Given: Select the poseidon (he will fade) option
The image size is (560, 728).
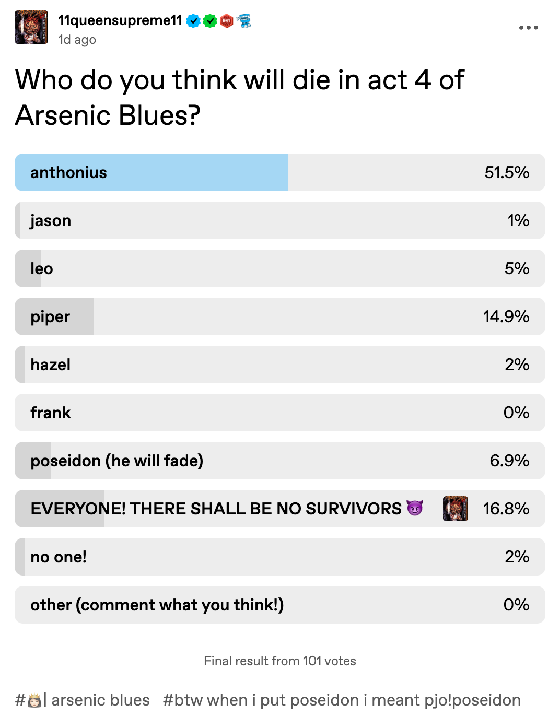Looking at the screenshot, I should pyautogui.click(x=280, y=461).
